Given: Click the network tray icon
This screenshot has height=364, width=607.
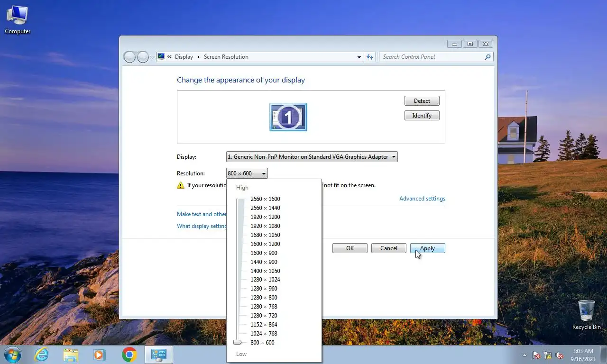Looking at the screenshot, I should coord(548,355).
